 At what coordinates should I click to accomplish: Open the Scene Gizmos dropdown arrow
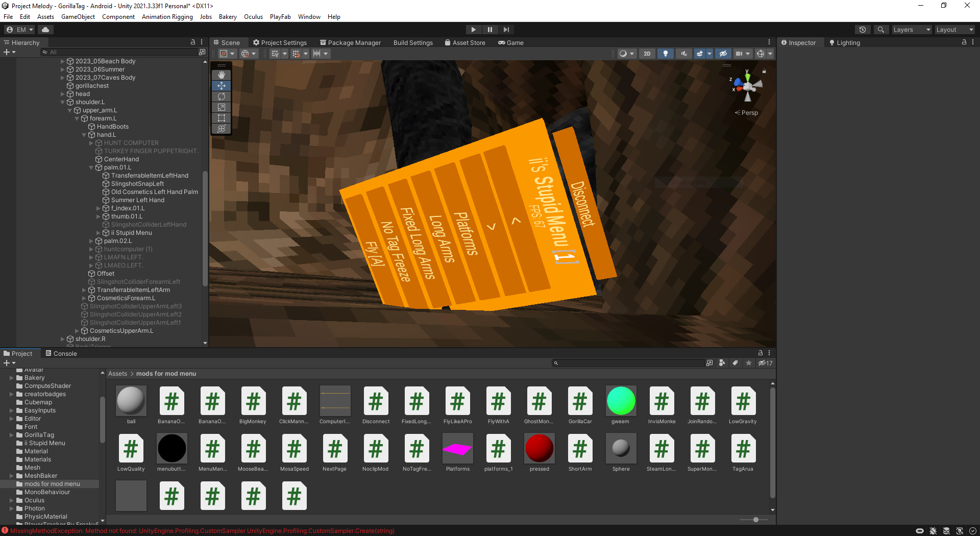click(x=770, y=54)
